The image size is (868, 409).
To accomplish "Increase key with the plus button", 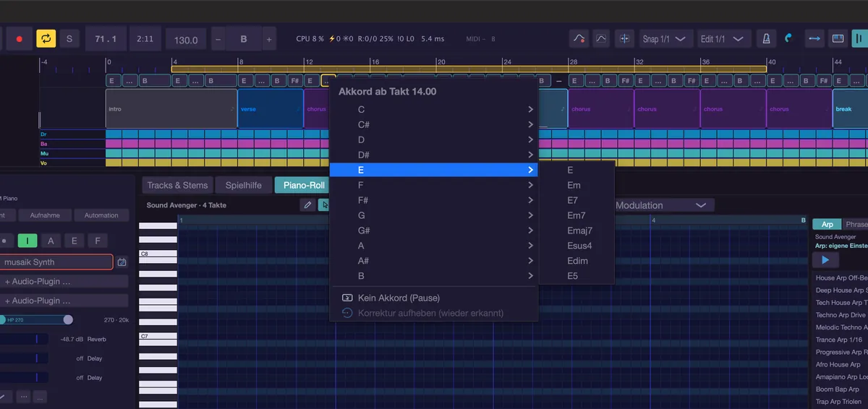I will pyautogui.click(x=268, y=39).
